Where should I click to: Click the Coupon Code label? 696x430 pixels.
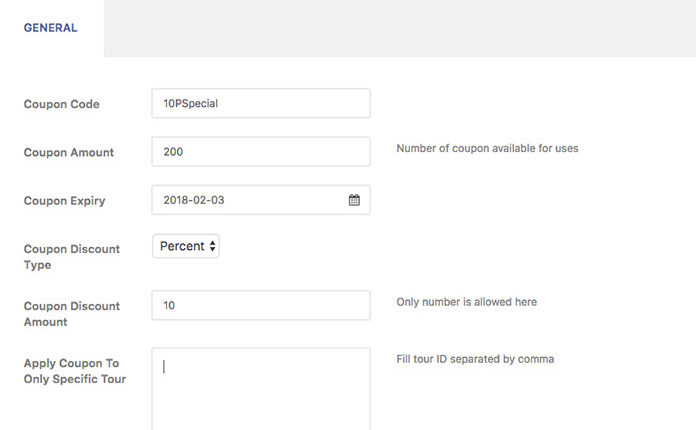pyautogui.click(x=62, y=104)
